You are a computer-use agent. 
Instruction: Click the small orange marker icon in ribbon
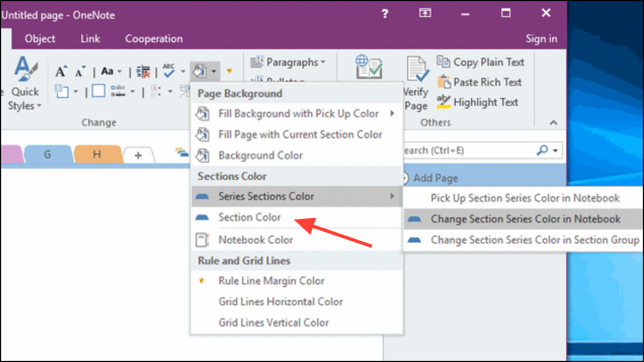tap(229, 71)
